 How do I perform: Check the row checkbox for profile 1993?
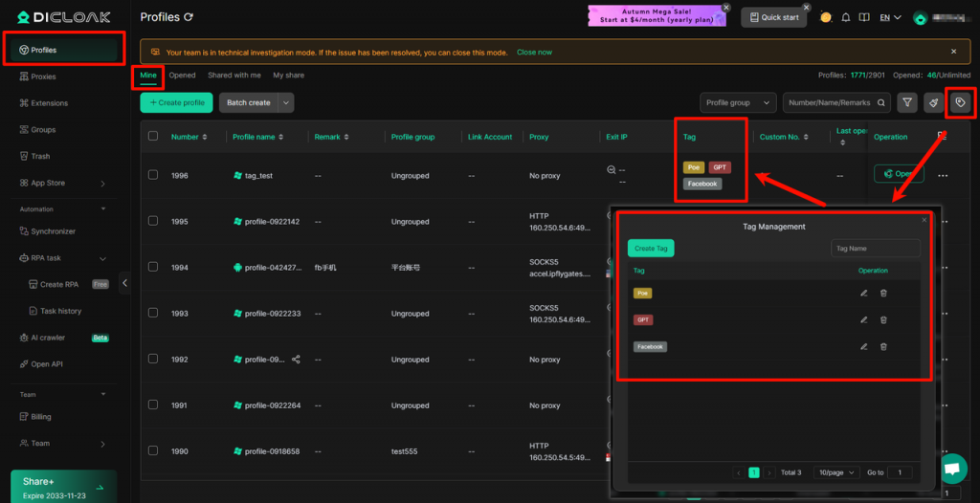coord(153,313)
